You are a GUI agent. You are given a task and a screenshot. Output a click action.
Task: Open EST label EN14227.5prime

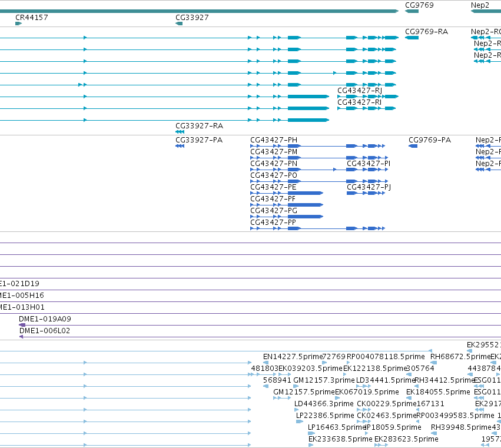(x=293, y=357)
